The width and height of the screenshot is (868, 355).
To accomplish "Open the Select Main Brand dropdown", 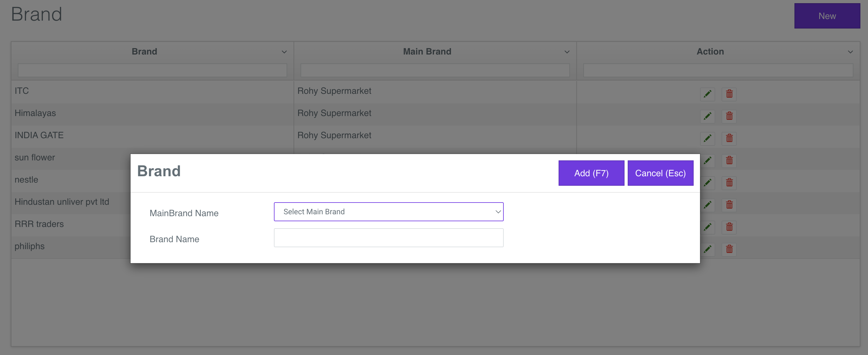I will (388, 211).
